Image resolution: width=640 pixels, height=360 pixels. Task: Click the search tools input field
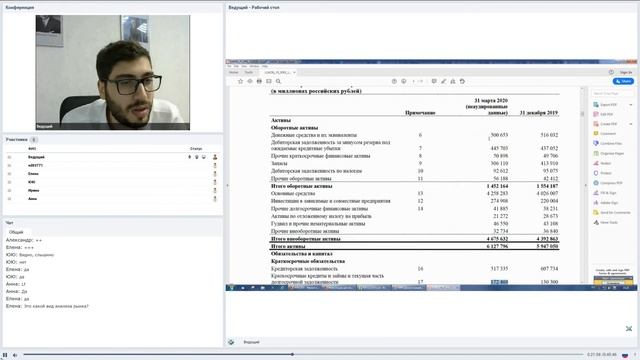tap(612, 93)
